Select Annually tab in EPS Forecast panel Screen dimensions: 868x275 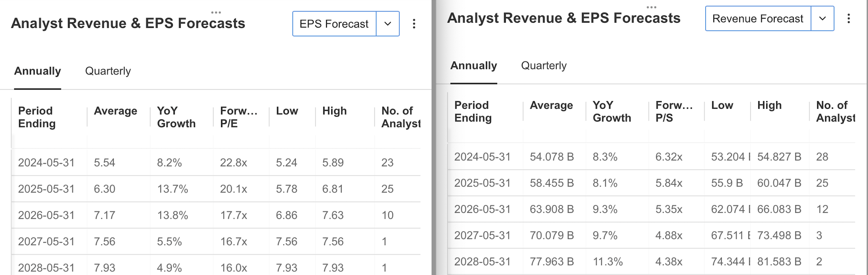click(37, 71)
